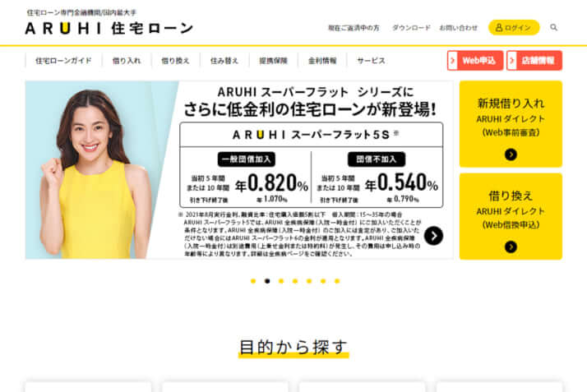Click the 目的から探す heading
This screenshot has width=587, height=392.
pos(293,347)
